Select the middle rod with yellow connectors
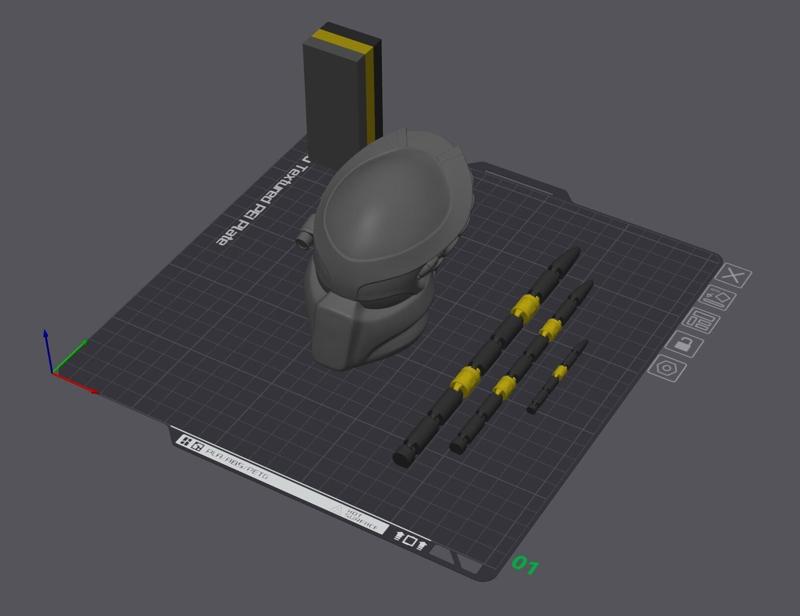Image resolution: width=800 pixels, height=616 pixels. pos(520,366)
